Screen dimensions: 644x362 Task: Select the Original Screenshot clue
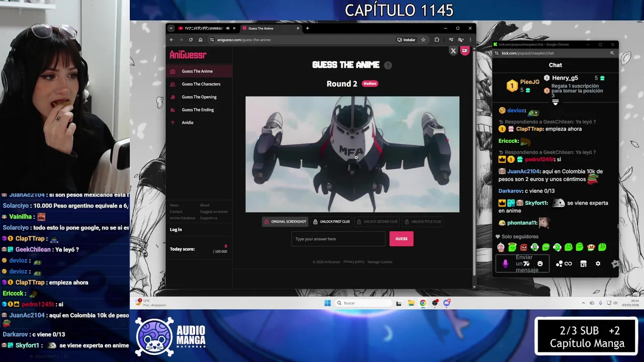pyautogui.click(x=285, y=222)
